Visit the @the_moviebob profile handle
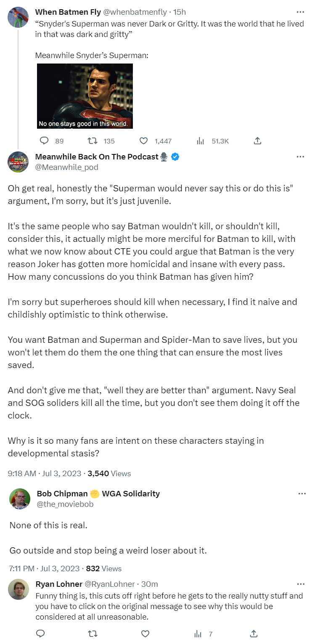The height and width of the screenshot is (644, 312). (65, 504)
